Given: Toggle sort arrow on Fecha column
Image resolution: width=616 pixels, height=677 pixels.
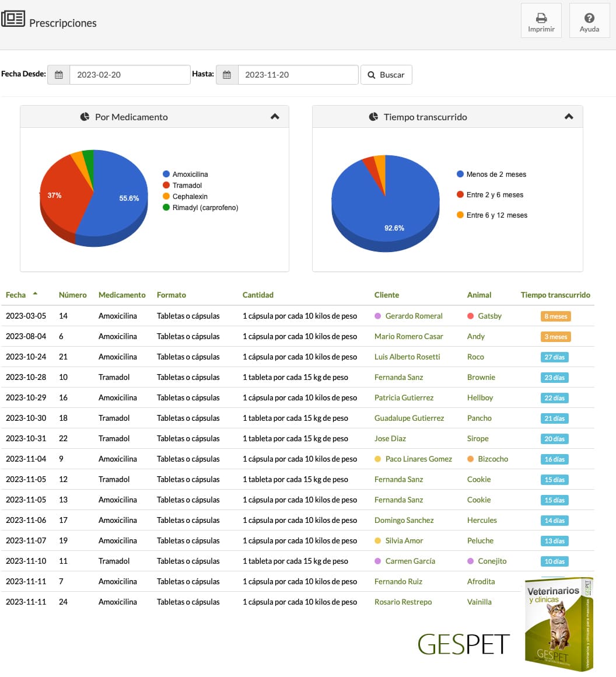Looking at the screenshot, I should point(36,294).
